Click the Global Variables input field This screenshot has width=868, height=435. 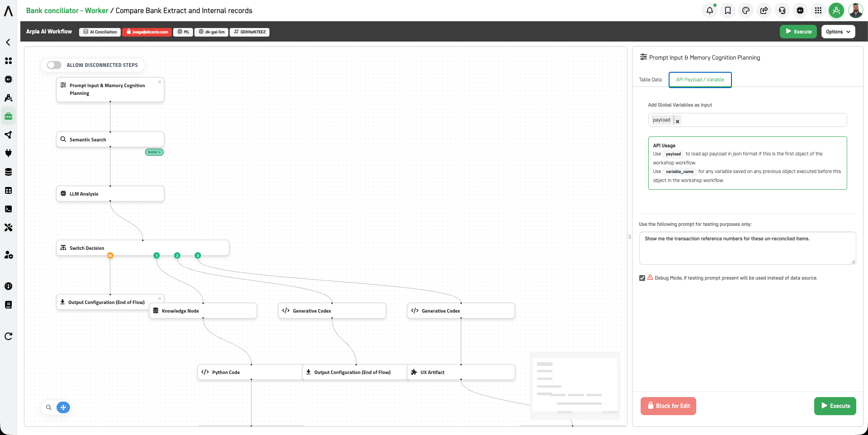pos(747,120)
